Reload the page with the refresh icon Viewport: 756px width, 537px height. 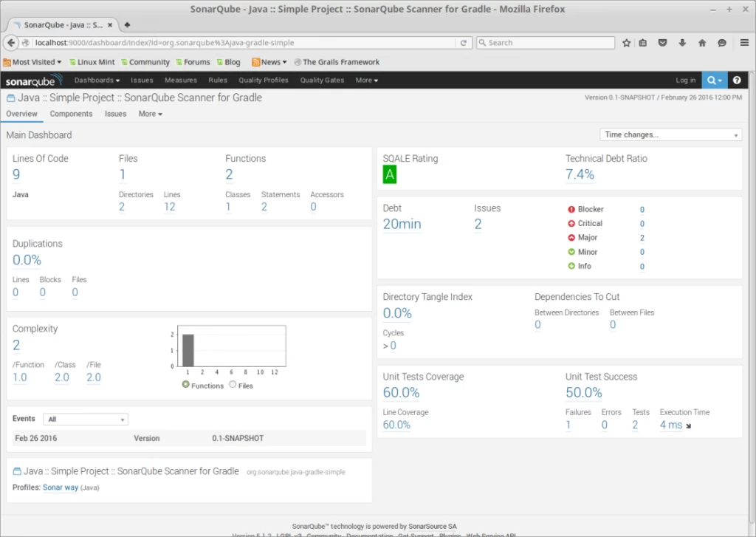(x=464, y=42)
